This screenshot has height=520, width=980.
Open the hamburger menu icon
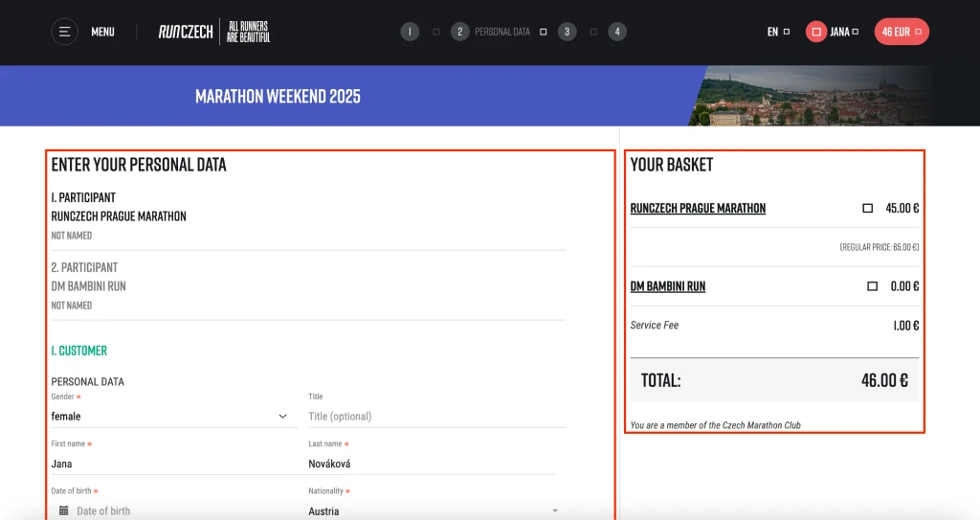pos(64,32)
